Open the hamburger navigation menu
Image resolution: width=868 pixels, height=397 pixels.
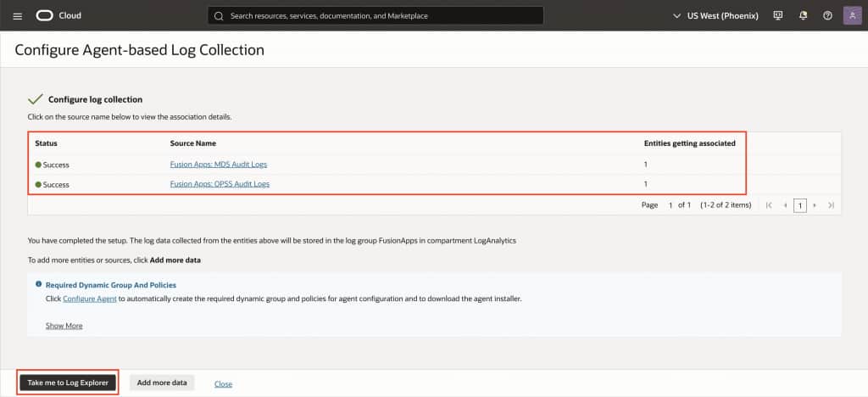pyautogui.click(x=17, y=16)
